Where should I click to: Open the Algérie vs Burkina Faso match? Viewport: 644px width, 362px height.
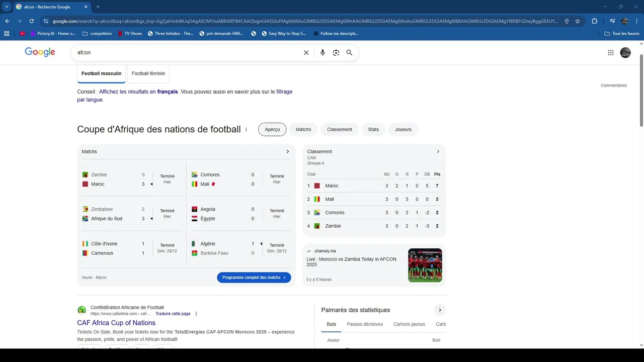tap(240, 248)
